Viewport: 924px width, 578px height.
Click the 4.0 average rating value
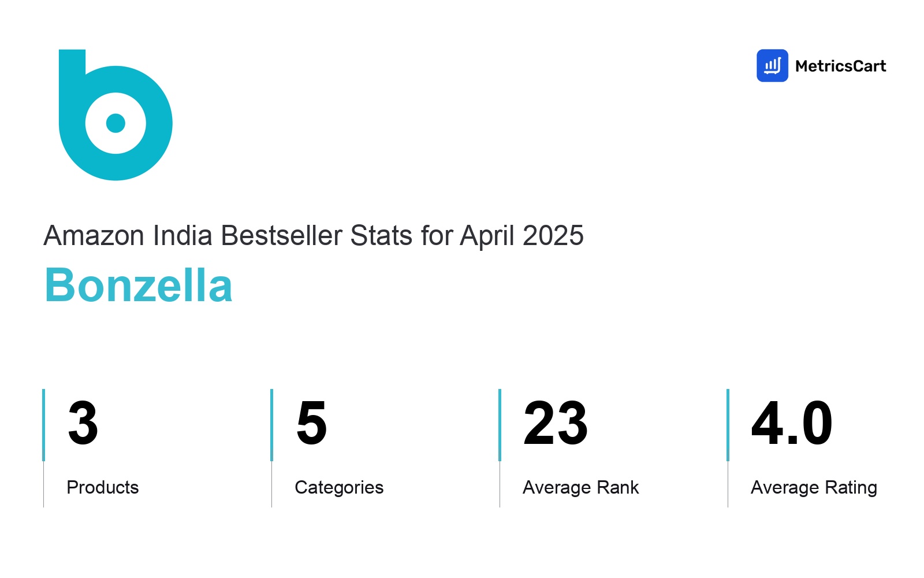point(792,423)
